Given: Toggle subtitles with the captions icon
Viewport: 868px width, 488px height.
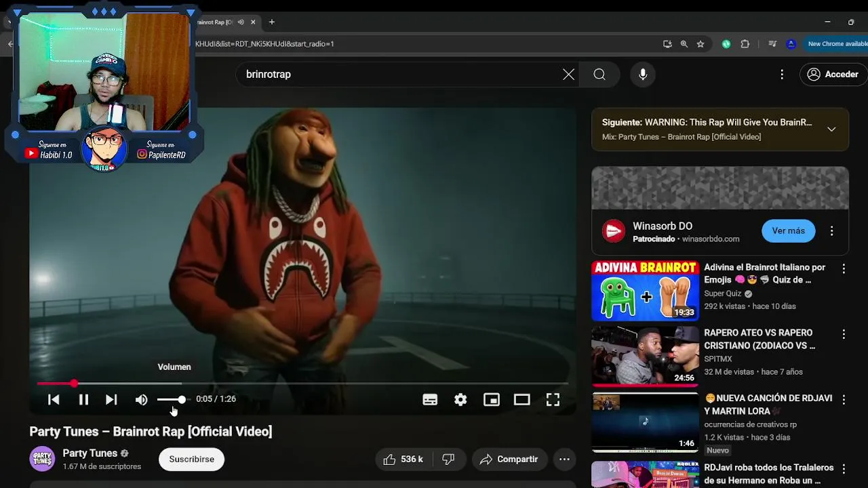Looking at the screenshot, I should (x=430, y=400).
